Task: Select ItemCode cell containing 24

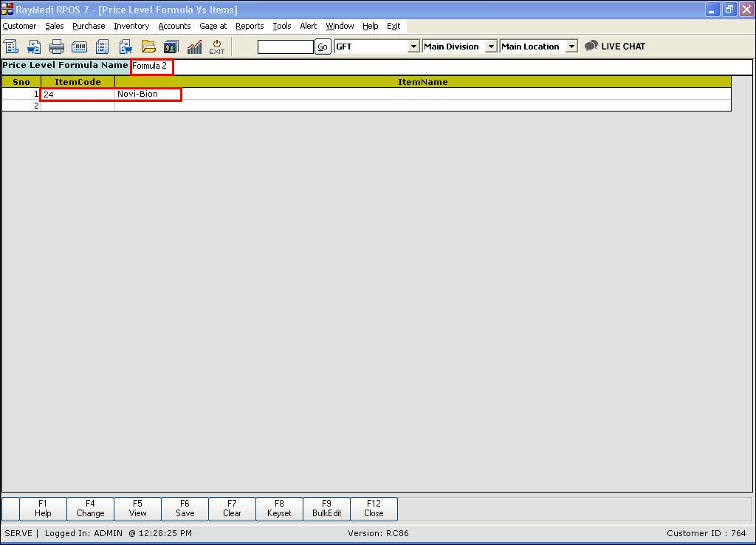Action: click(x=78, y=94)
